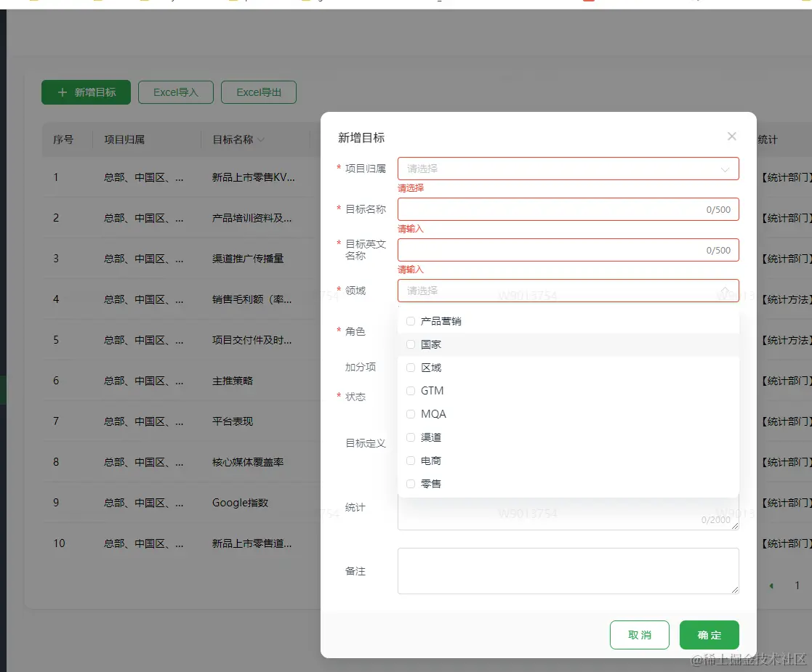Click the 销售毛利额（率... cell
Viewport: 812px width, 672px height.
tap(252, 299)
